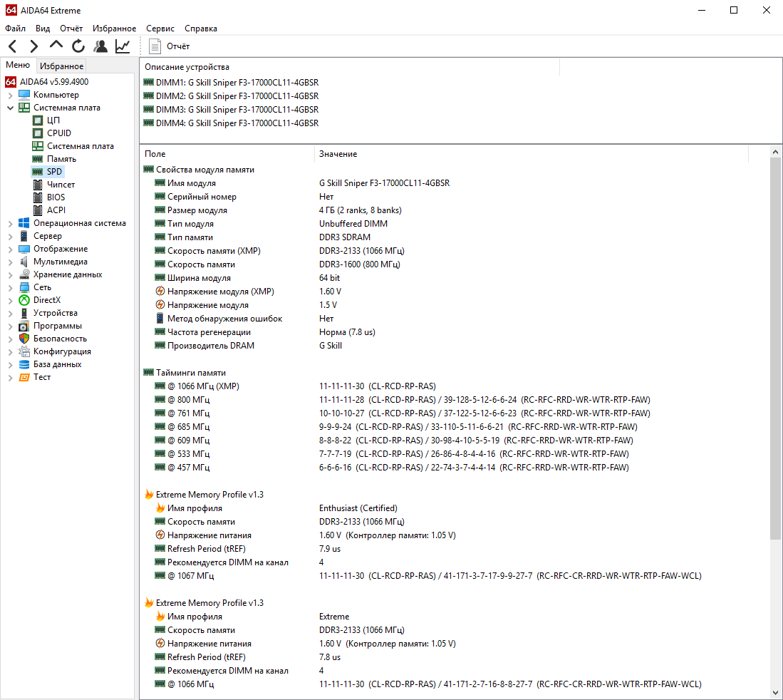
Task: Refresh the page with the circular arrow icon
Action: click(78, 46)
